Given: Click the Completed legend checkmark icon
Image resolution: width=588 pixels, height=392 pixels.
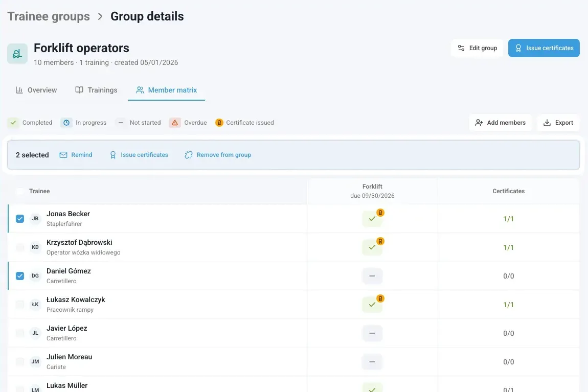Looking at the screenshot, I should point(13,123).
